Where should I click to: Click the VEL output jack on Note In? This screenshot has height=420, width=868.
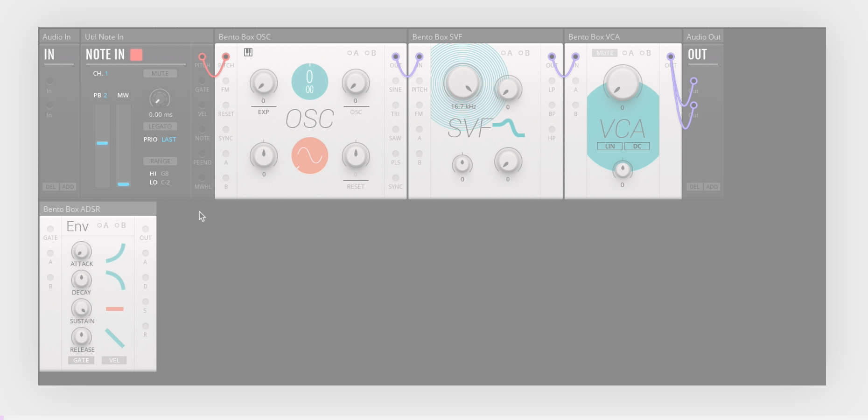[x=202, y=105]
